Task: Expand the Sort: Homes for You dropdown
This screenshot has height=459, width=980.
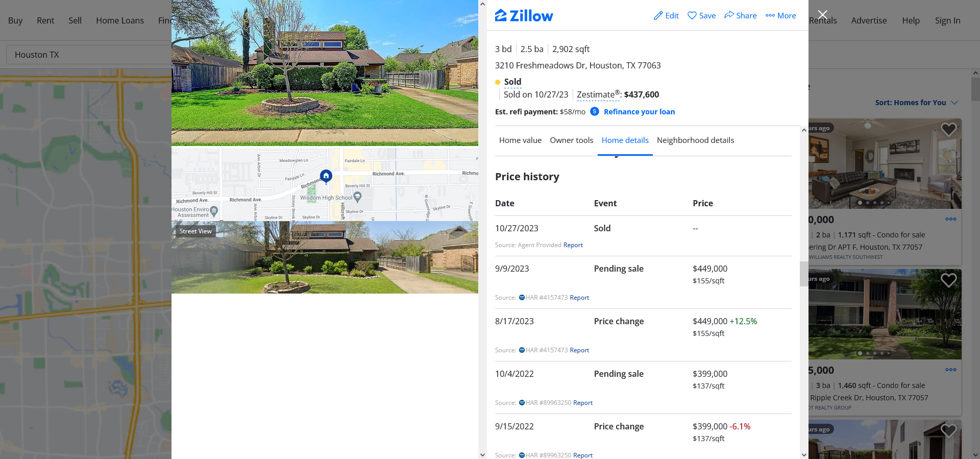Action: 916,103
